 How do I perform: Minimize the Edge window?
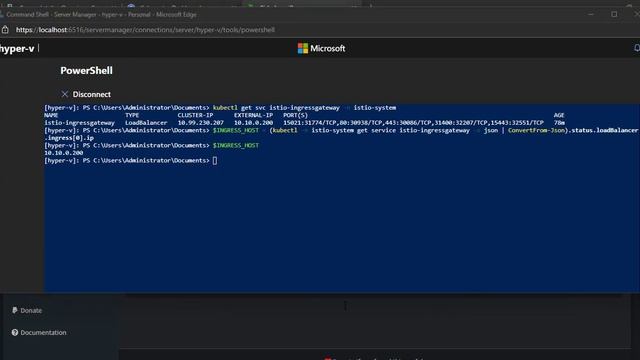(x=591, y=14)
